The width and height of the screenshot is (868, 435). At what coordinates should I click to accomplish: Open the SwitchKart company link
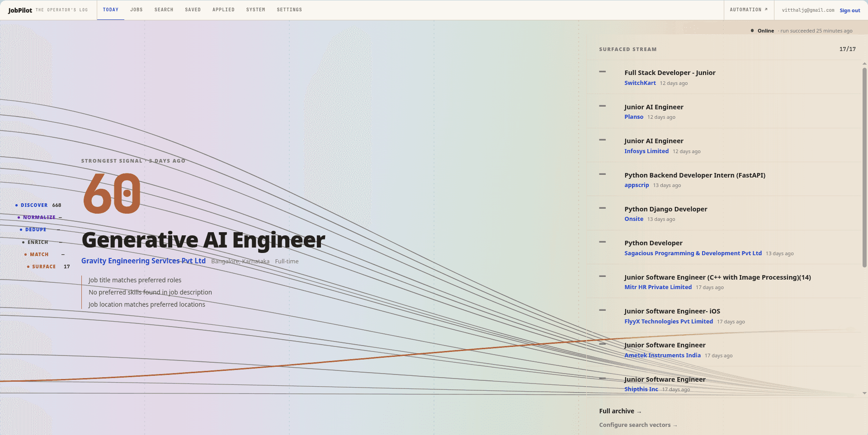pos(640,83)
